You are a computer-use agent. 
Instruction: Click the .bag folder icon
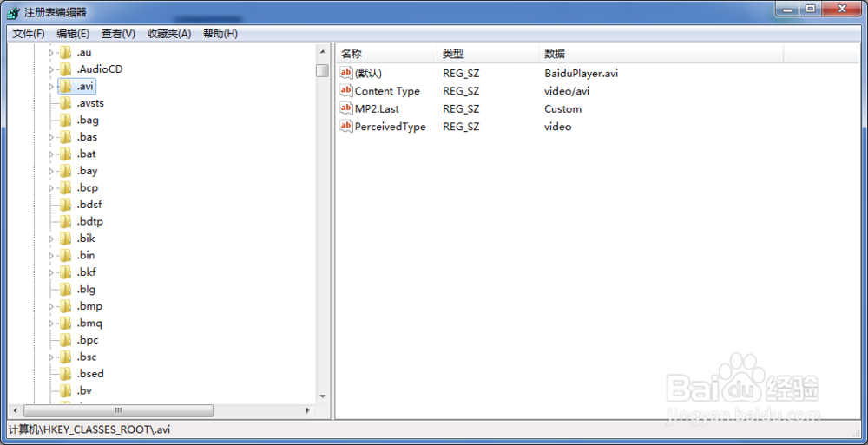(66, 120)
